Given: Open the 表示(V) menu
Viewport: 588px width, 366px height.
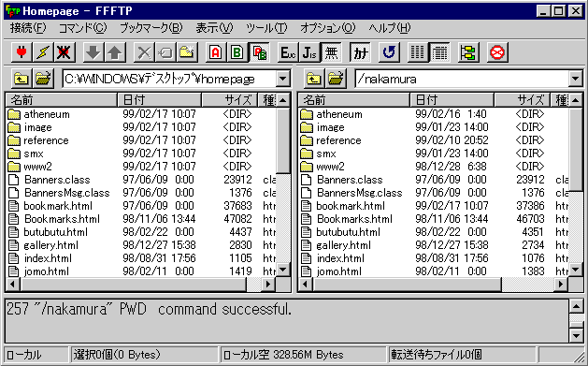Looking at the screenshot, I should 214,28.
